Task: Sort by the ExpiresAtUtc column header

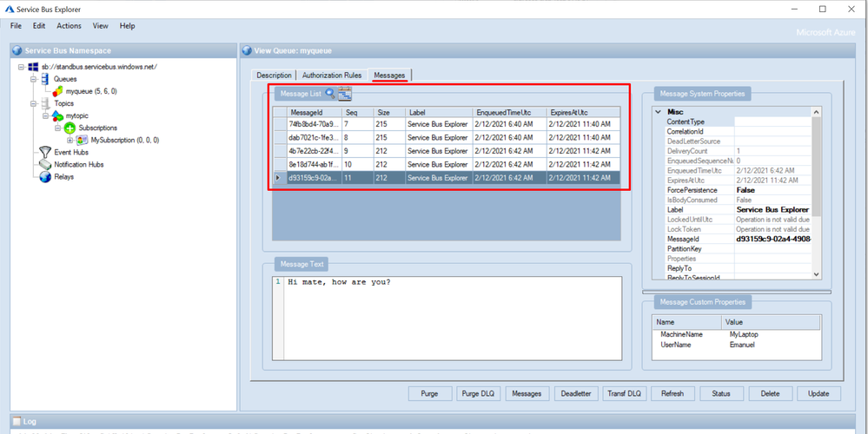Action: tap(583, 112)
